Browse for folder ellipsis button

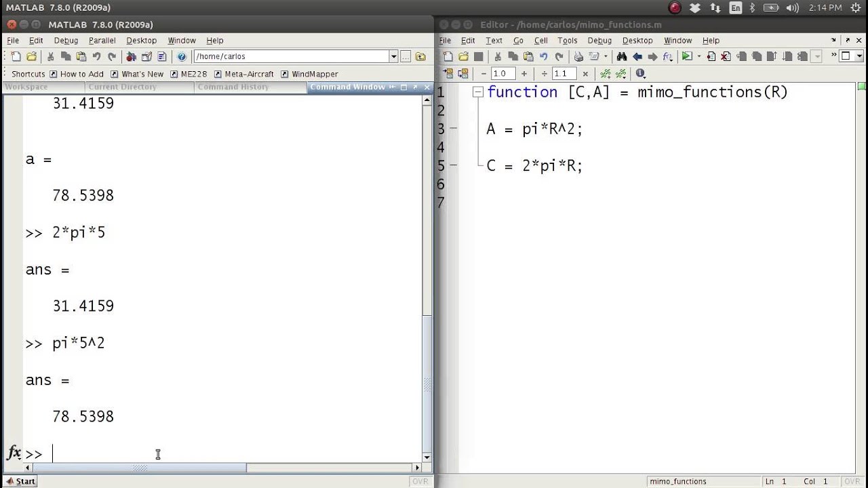406,56
